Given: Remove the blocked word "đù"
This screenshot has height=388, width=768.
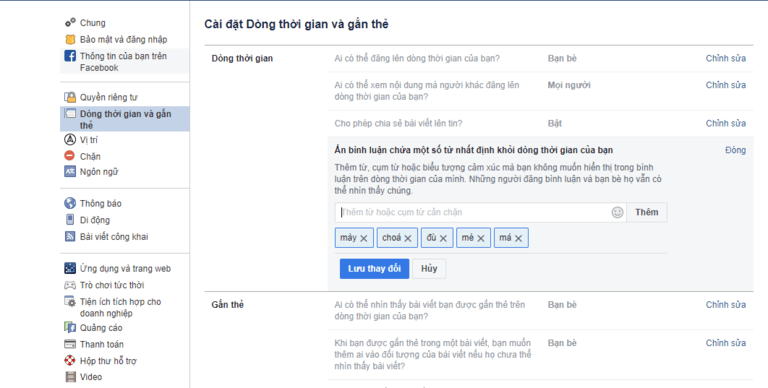Looking at the screenshot, I should pyautogui.click(x=443, y=238).
